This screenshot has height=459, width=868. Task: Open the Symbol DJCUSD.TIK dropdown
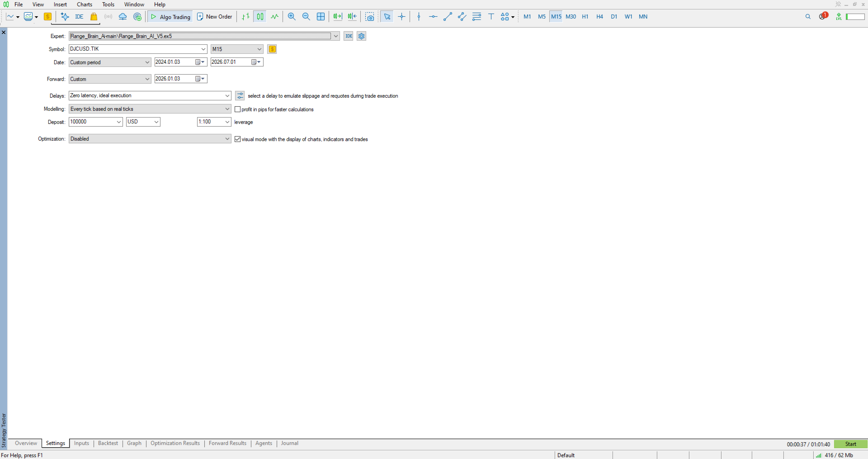pyautogui.click(x=203, y=49)
